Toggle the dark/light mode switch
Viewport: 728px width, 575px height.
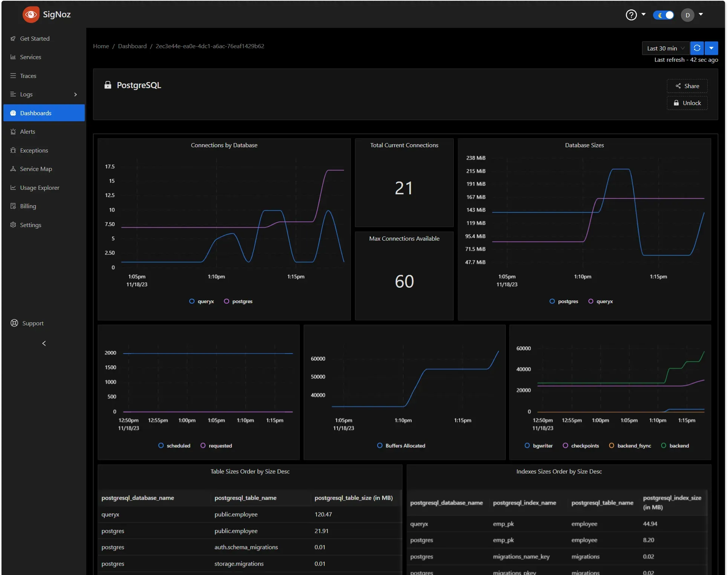(x=663, y=15)
